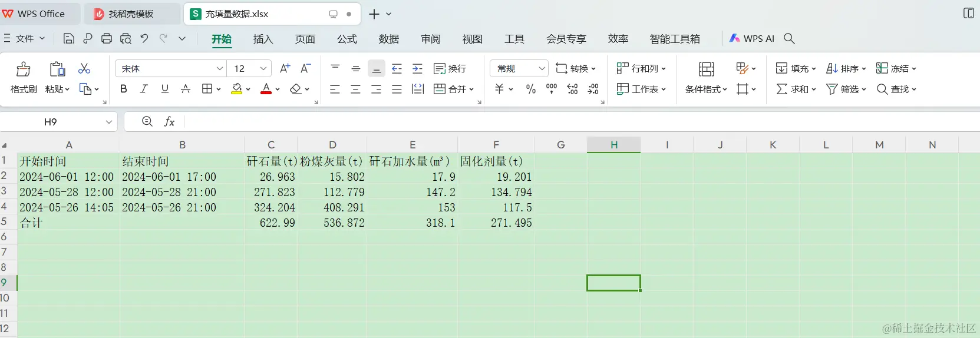Toggle italic formatting

click(x=144, y=89)
